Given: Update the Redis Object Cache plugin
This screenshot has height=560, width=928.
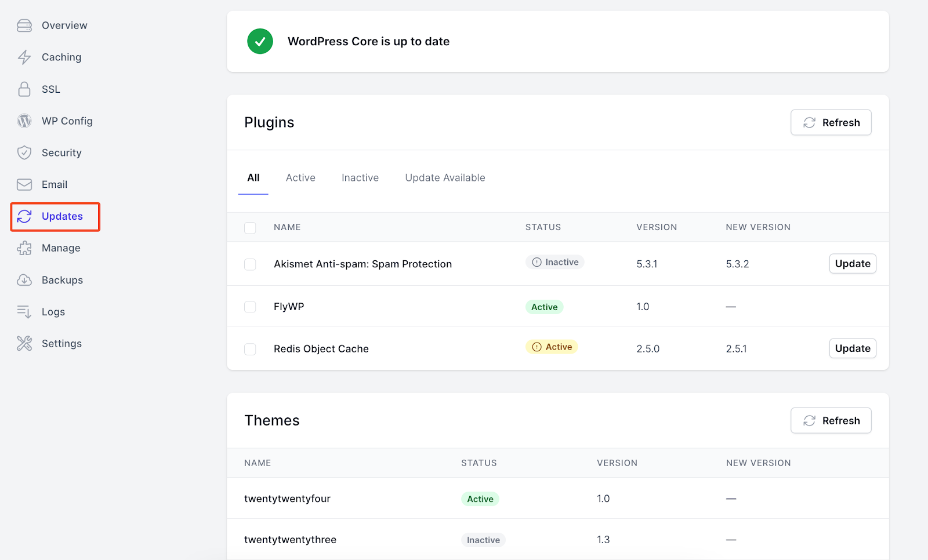Looking at the screenshot, I should [853, 348].
